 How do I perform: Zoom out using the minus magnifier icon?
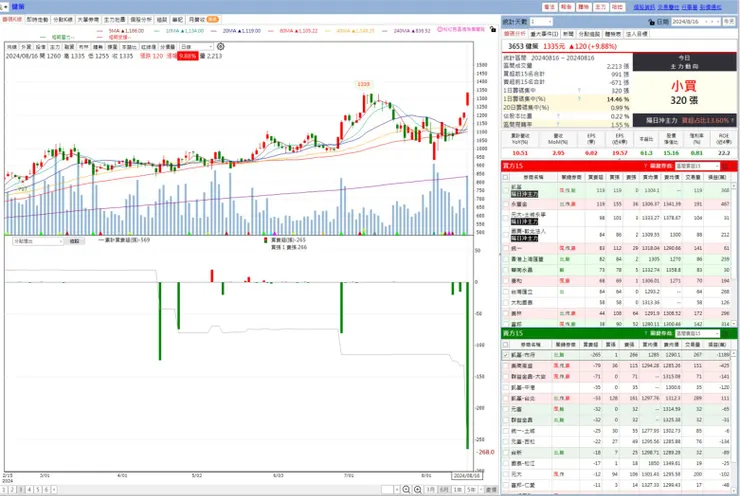(406, 490)
